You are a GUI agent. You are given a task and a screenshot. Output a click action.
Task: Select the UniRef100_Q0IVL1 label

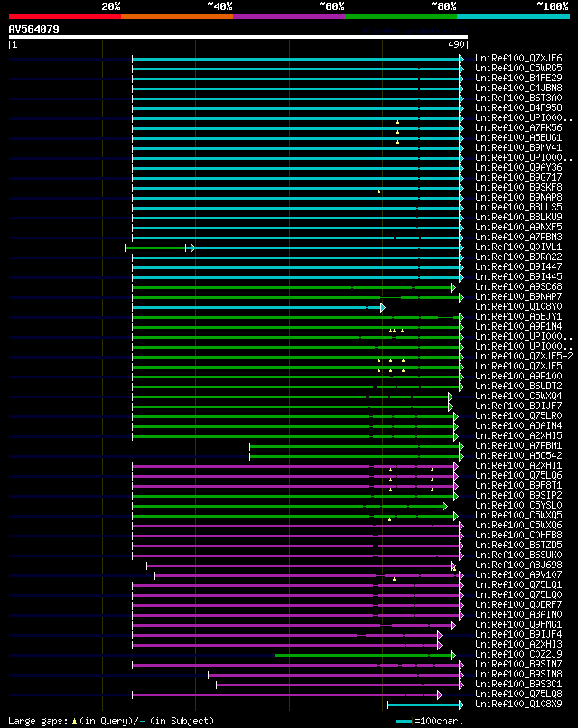click(x=518, y=247)
